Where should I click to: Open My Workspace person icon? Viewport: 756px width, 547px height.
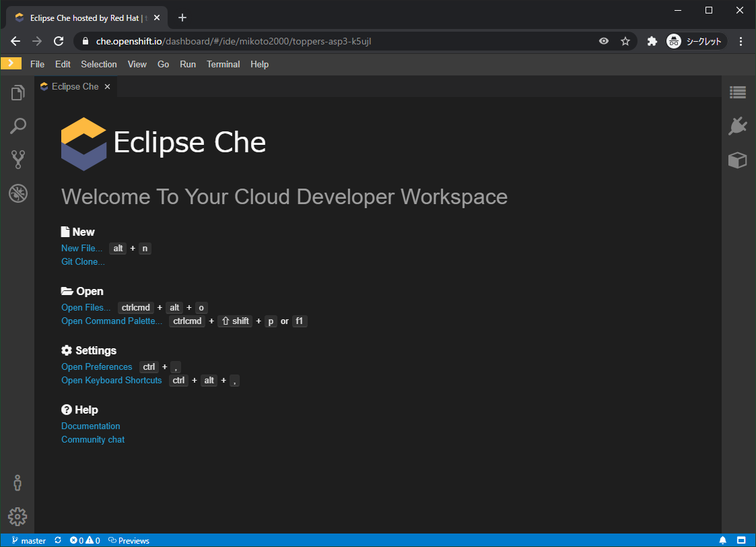coord(18,483)
